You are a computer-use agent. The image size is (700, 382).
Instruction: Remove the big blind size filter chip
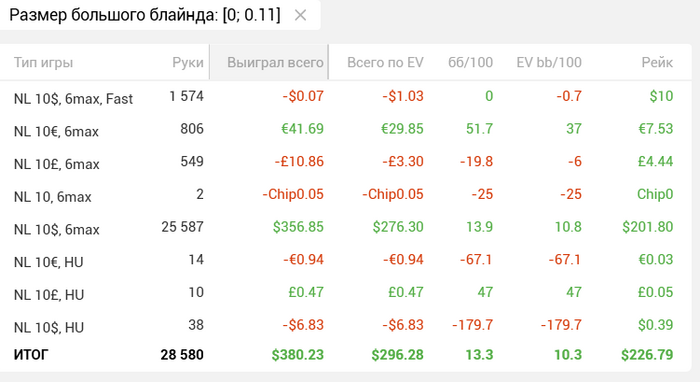tap(300, 16)
